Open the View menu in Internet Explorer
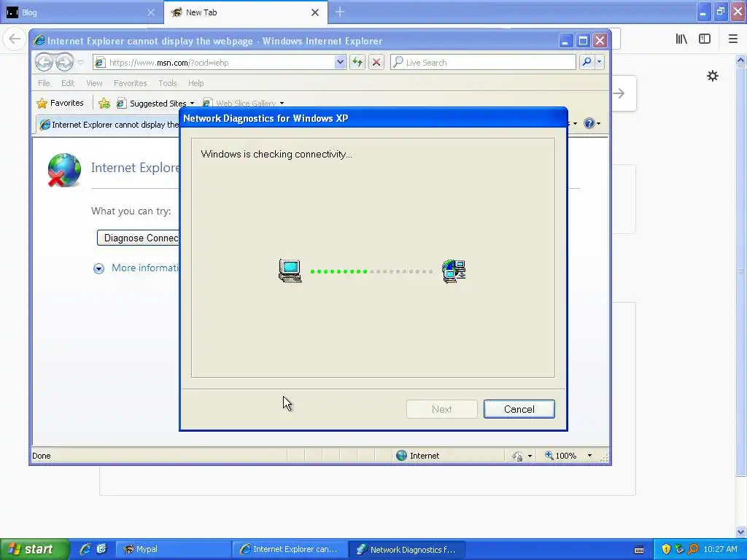Image resolution: width=747 pixels, height=560 pixels. point(94,83)
